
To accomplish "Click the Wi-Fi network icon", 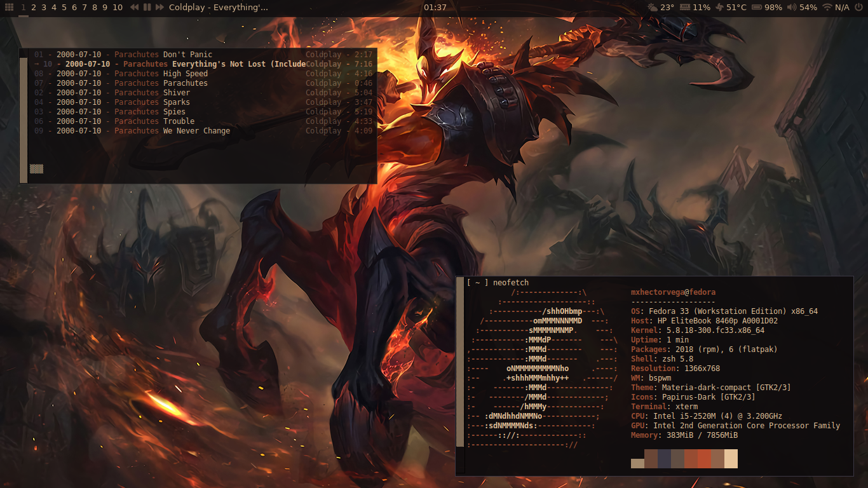I will point(827,8).
